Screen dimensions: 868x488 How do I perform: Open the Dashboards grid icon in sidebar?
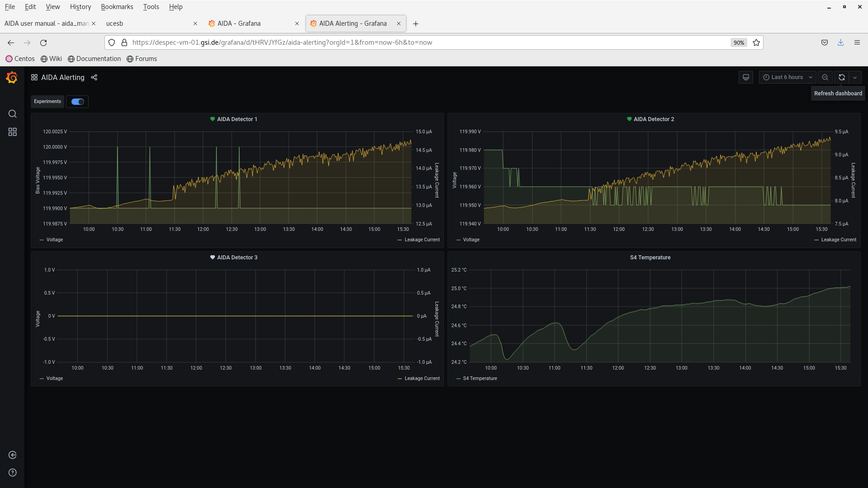(12, 132)
